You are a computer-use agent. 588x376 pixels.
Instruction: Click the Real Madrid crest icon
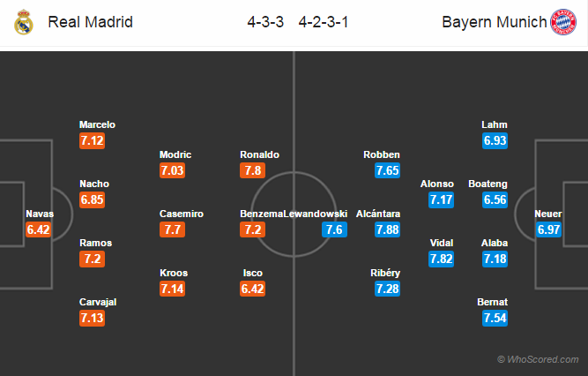pos(24,22)
